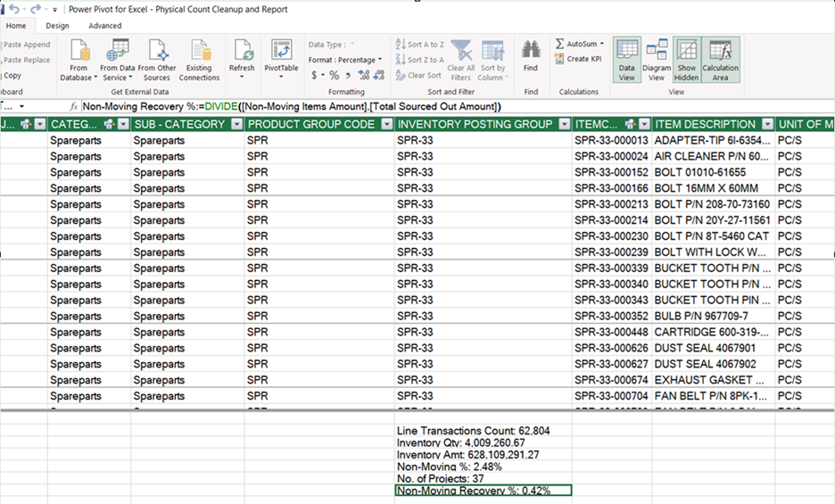Select the 'Non-Moving Recovery %: 0.42%' measure
The height and width of the screenshot is (504, 835).
click(483, 490)
